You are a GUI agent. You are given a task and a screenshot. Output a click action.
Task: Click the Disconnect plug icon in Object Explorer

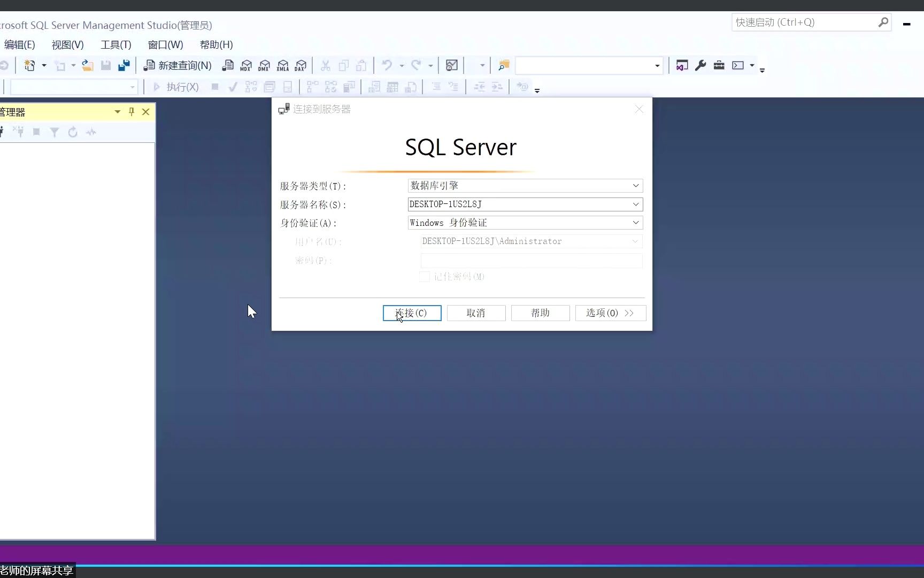click(18, 132)
